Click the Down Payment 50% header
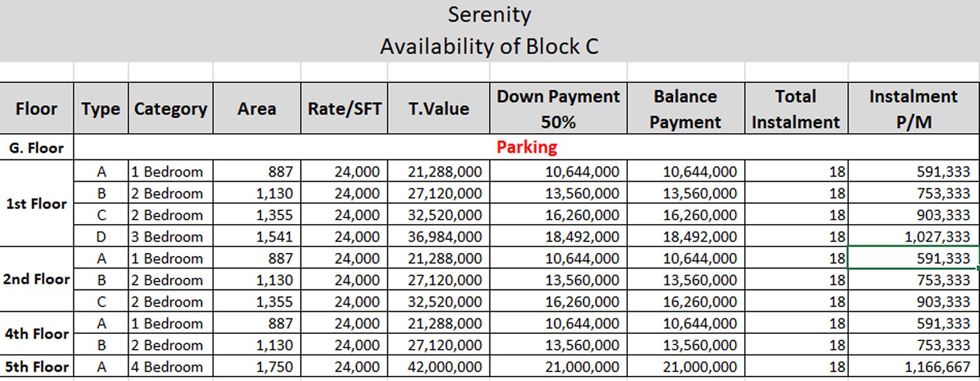The height and width of the screenshot is (381, 980). [558, 108]
